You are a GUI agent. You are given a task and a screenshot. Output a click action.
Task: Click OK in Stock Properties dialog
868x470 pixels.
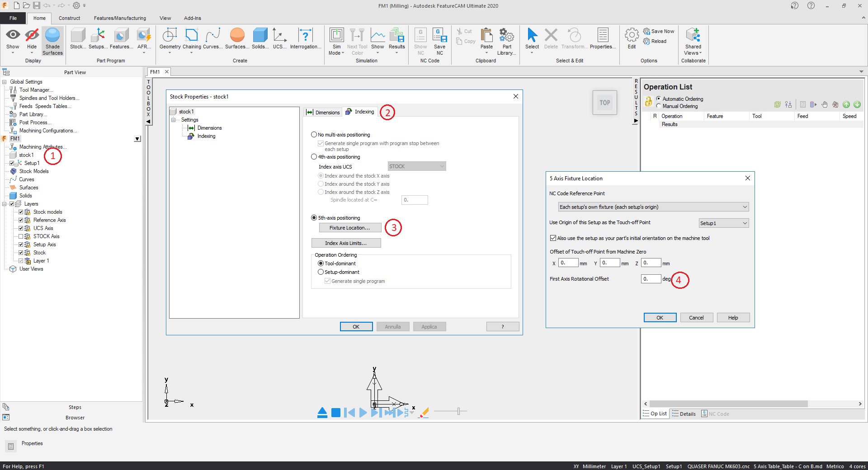pyautogui.click(x=356, y=327)
